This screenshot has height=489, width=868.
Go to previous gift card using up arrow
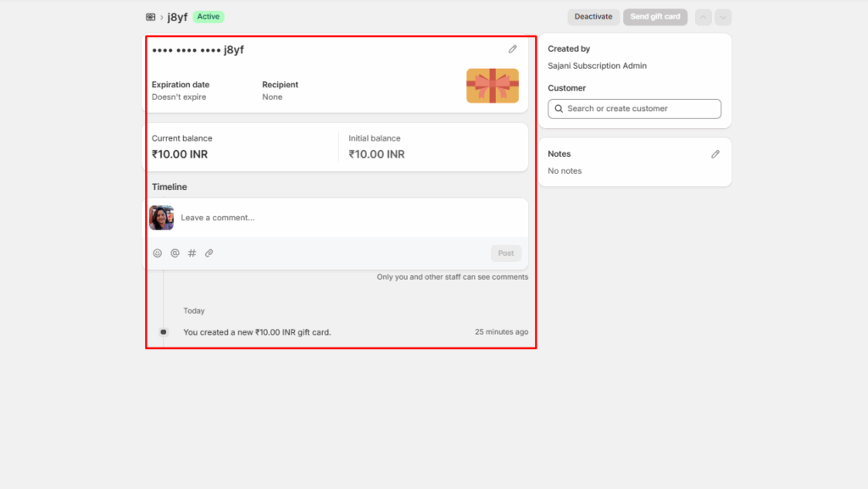704,17
